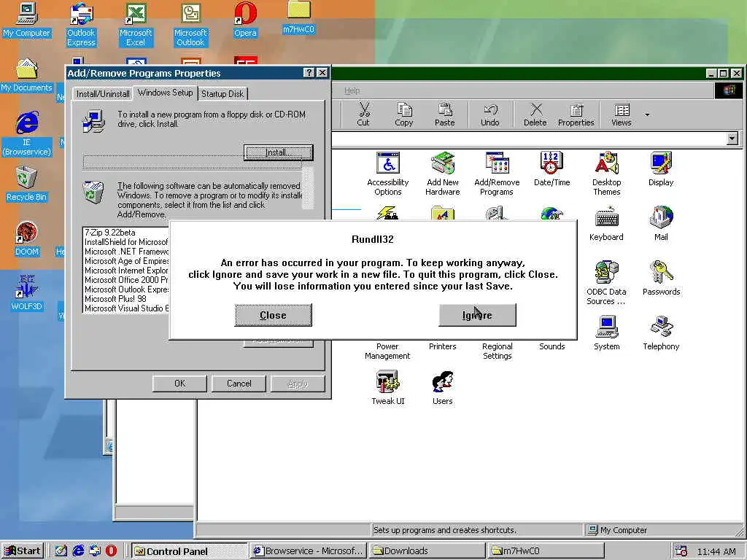The width and height of the screenshot is (747, 560).
Task: Open the Mail applet
Action: pyautogui.click(x=661, y=223)
